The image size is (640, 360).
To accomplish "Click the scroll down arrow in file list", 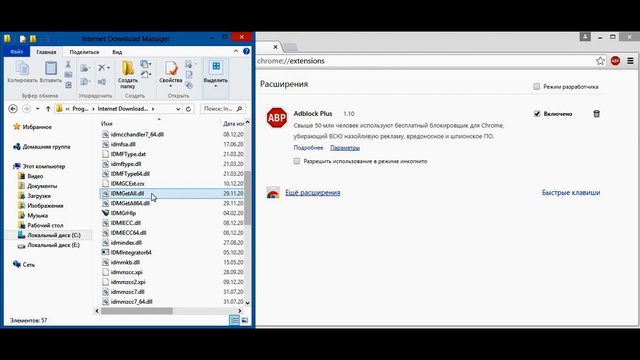I will click(x=247, y=302).
